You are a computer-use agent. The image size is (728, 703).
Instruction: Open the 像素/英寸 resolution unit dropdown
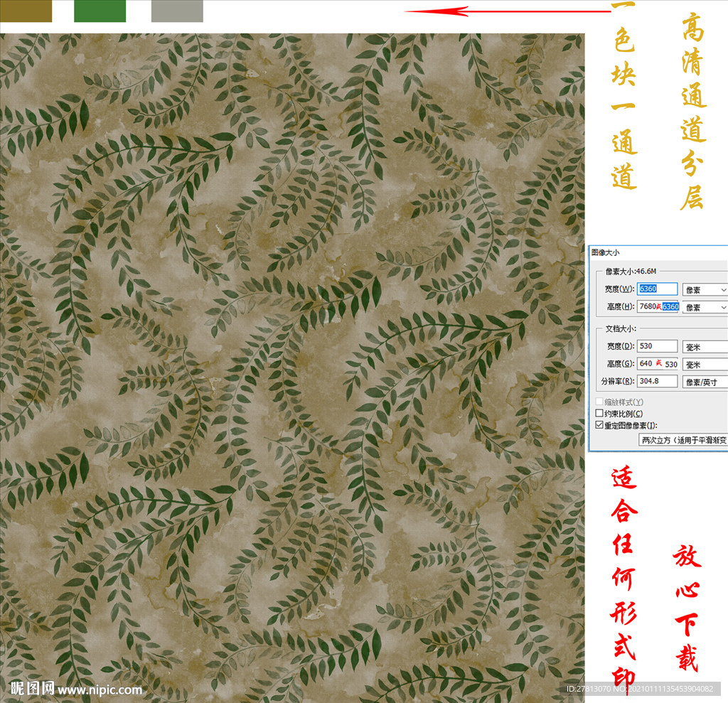tap(705, 382)
